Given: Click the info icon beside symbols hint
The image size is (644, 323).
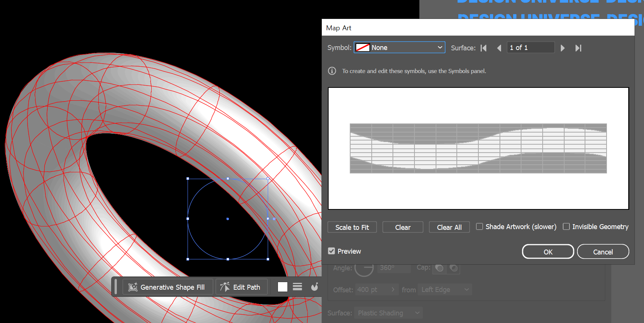Looking at the screenshot, I should pyautogui.click(x=332, y=71).
